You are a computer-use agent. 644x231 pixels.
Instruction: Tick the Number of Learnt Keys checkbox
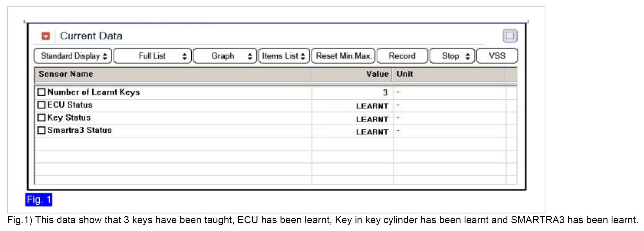(41, 92)
